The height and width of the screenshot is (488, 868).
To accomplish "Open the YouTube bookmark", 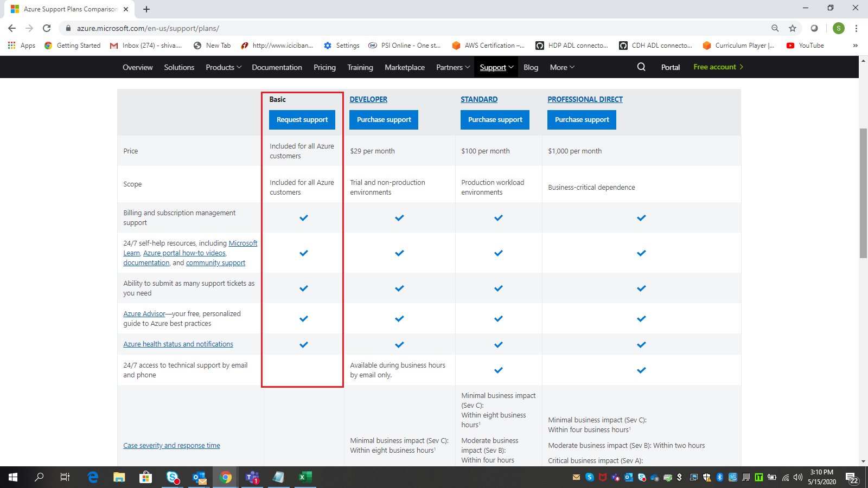I will [805, 46].
